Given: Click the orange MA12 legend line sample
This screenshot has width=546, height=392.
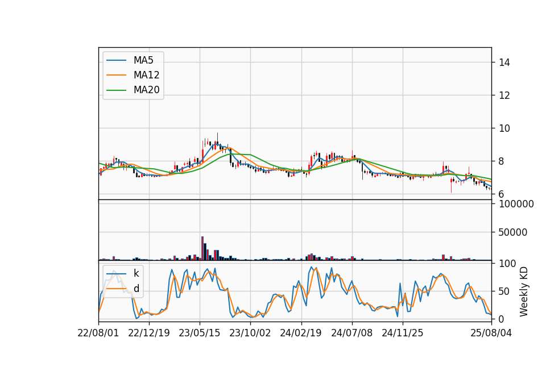Looking at the screenshot, I should [116, 75].
